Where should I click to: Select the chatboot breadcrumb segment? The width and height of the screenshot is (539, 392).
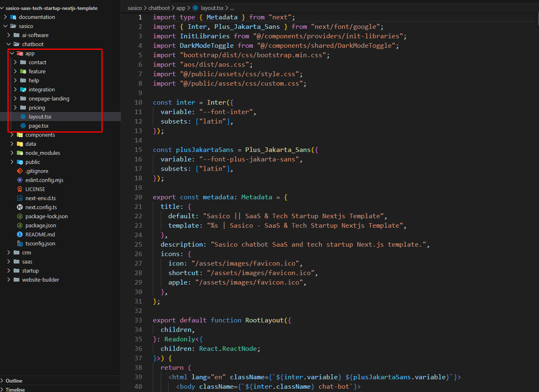(160, 8)
